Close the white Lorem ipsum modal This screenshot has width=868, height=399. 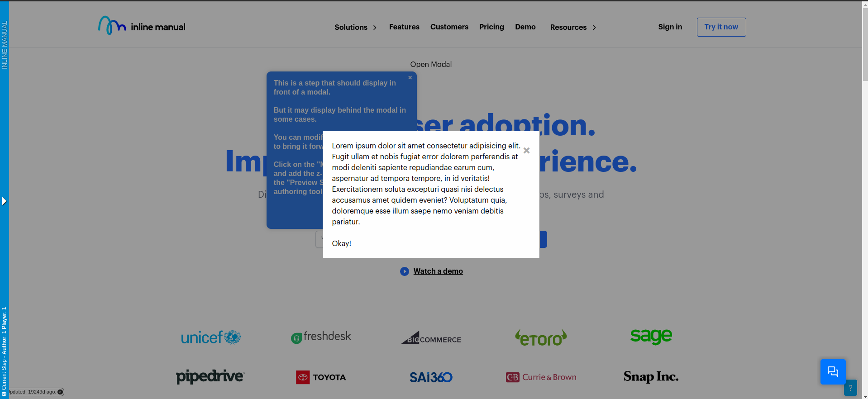(x=526, y=151)
